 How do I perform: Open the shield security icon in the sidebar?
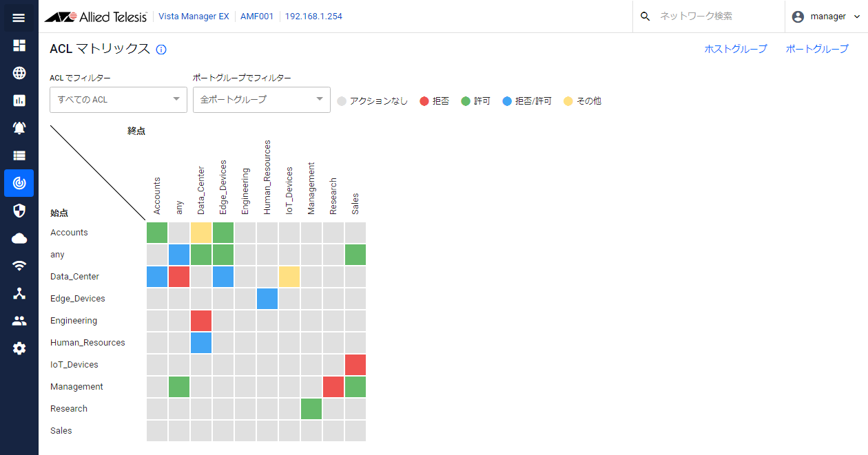(x=19, y=211)
